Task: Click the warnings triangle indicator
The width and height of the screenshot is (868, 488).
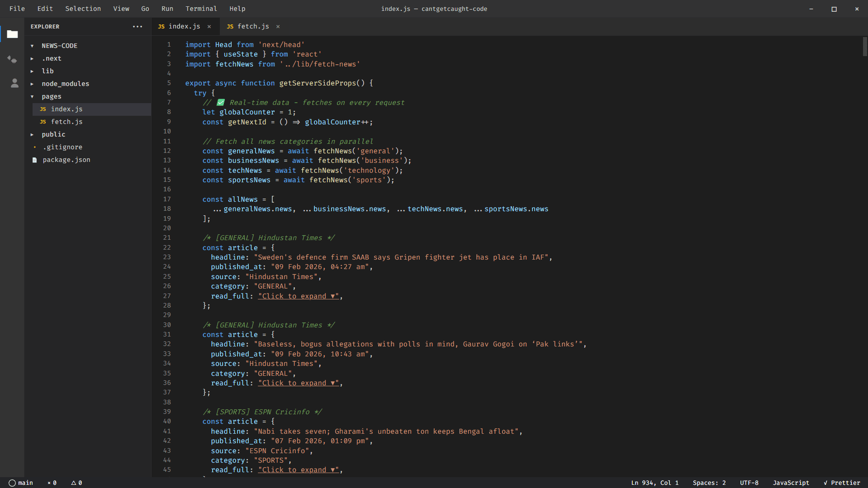Action: (76, 483)
